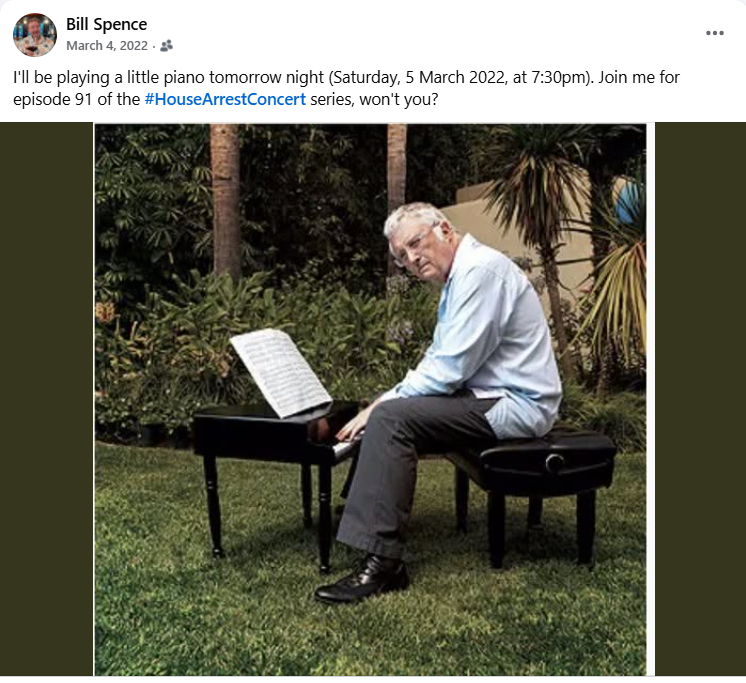Click the black piano bench in photo
The height and width of the screenshot is (683, 746).
[533, 490]
